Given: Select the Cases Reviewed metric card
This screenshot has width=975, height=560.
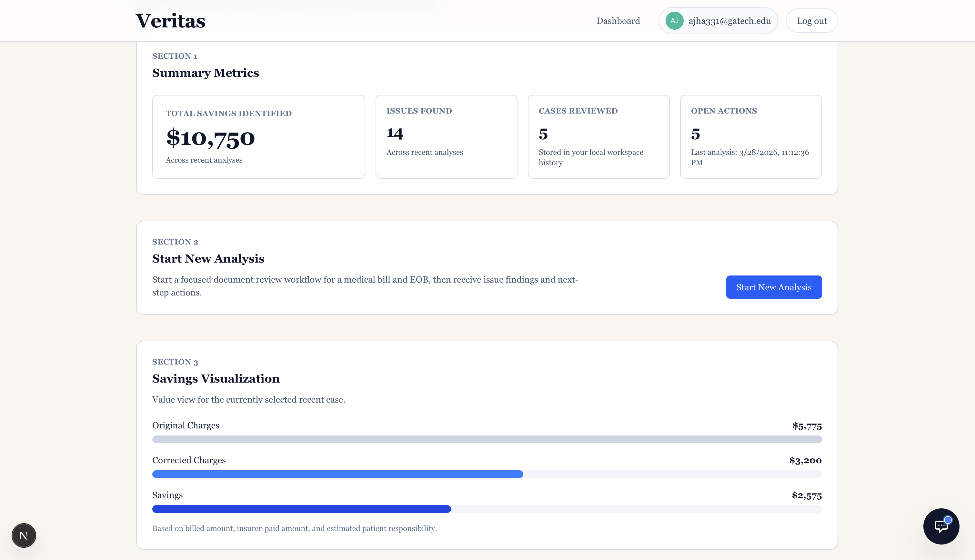Looking at the screenshot, I should (598, 136).
